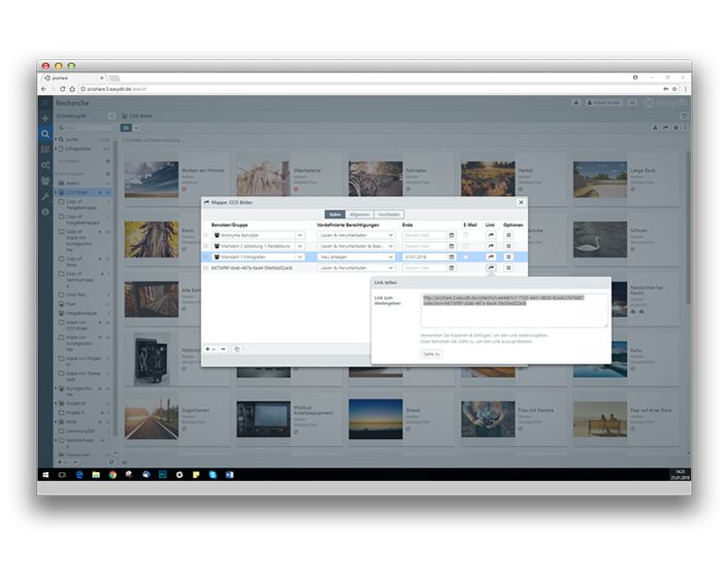
Task: Click share link icon for Mandant 1 Fotografen
Action: pos(491,257)
